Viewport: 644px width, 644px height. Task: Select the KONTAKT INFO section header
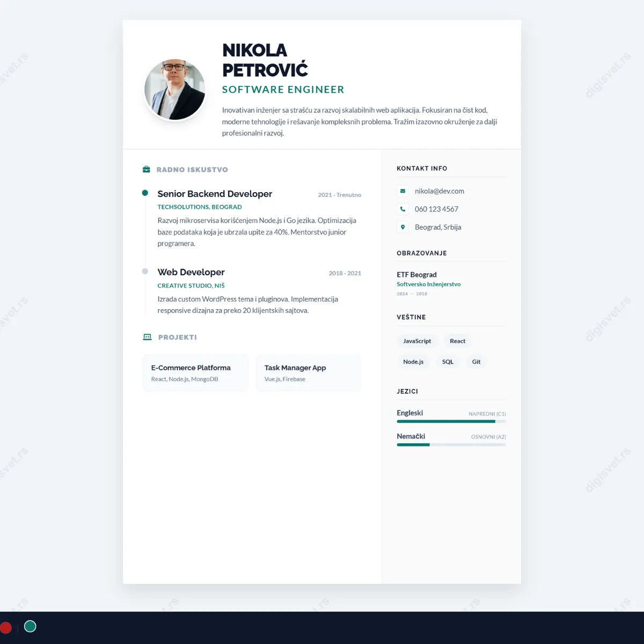pyautogui.click(x=422, y=168)
